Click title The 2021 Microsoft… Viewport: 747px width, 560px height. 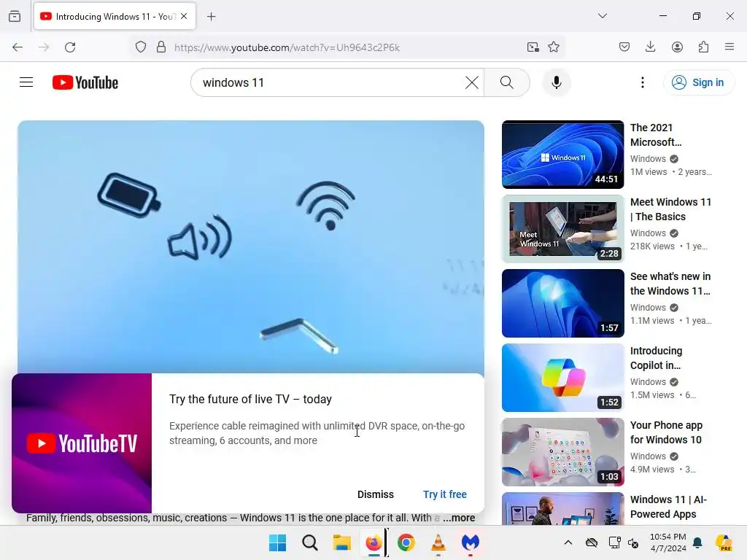(656, 135)
